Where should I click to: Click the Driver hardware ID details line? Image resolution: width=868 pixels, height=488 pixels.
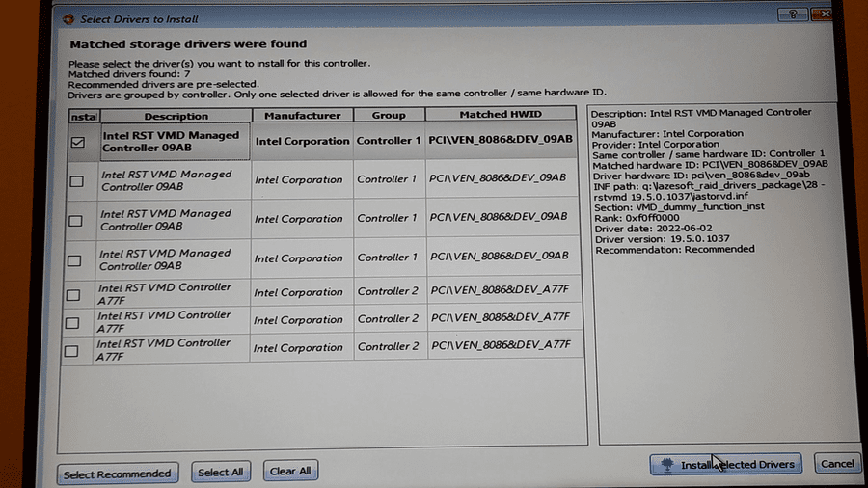click(701, 176)
